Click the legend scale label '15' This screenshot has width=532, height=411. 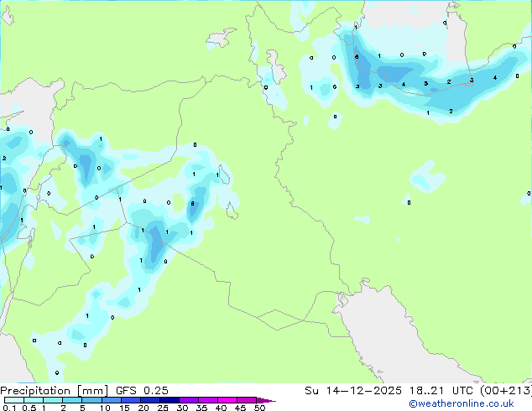pyautogui.click(x=124, y=408)
